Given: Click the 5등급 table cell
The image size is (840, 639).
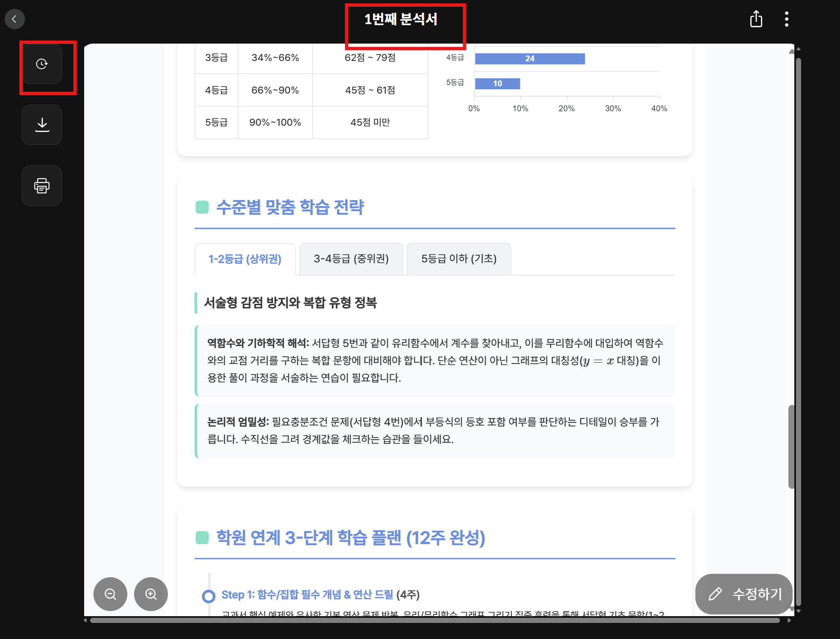Looking at the screenshot, I should (217, 122).
